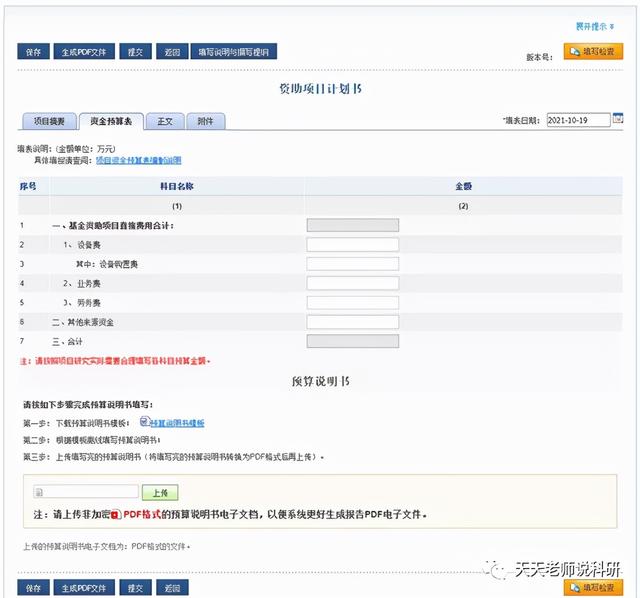Click the 预算说明书 heading
This screenshot has width=640, height=598.
coord(321,381)
